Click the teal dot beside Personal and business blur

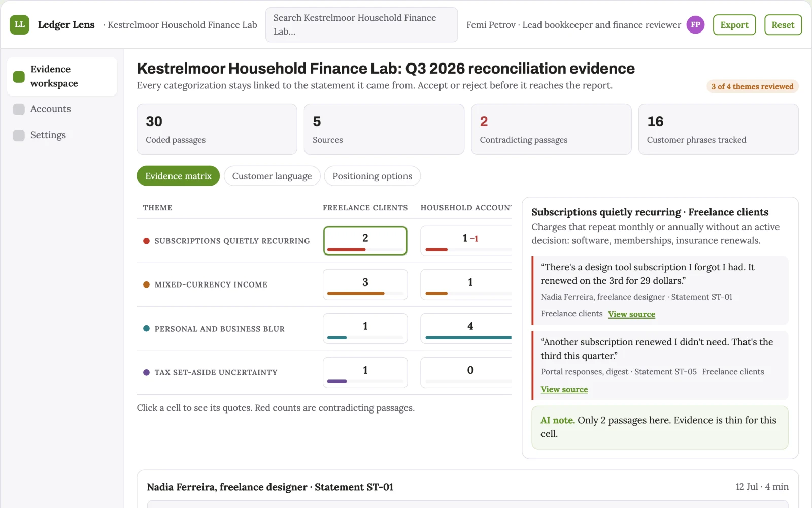pyautogui.click(x=146, y=329)
